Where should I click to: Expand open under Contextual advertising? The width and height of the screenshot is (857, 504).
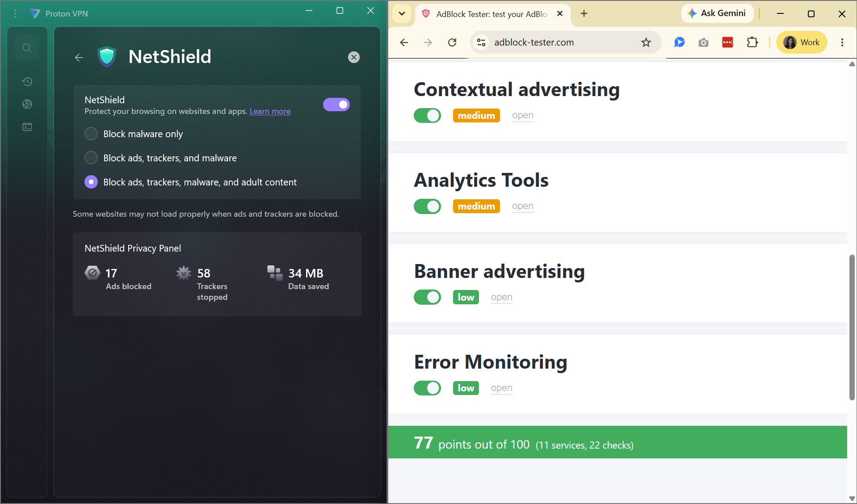[x=523, y=115]
